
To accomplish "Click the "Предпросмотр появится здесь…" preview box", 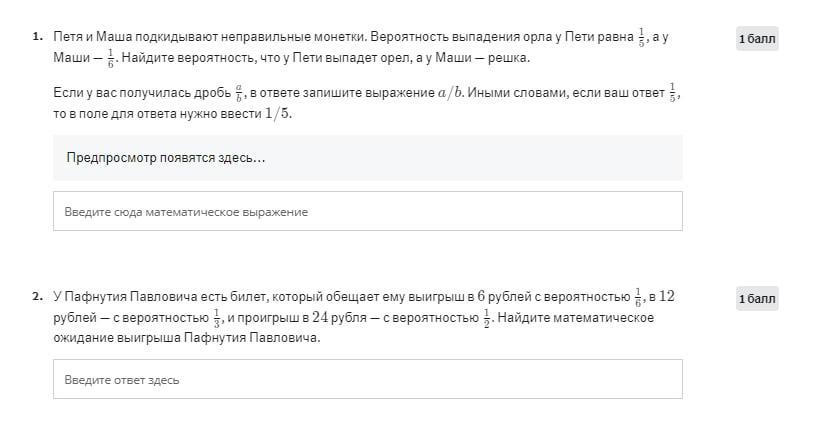I will [367, 158].
